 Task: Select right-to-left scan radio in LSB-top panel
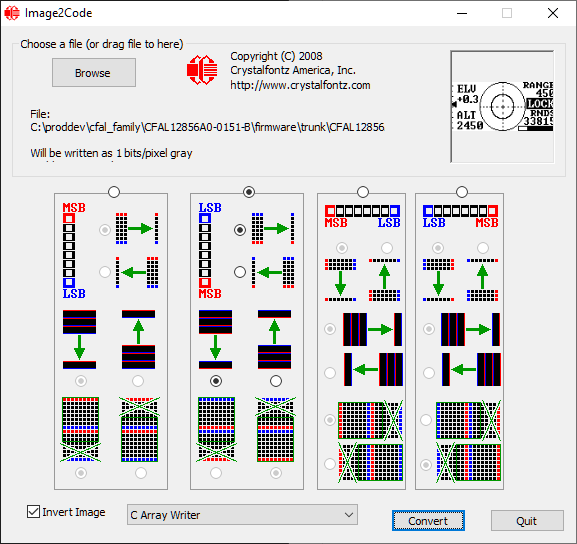pos(240,272)
